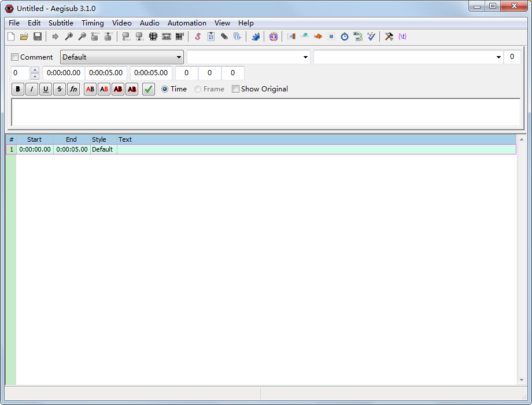532x405 pixels.
Task: Open the Attachments paperclip icon
Action: click(x=224, y=36)
